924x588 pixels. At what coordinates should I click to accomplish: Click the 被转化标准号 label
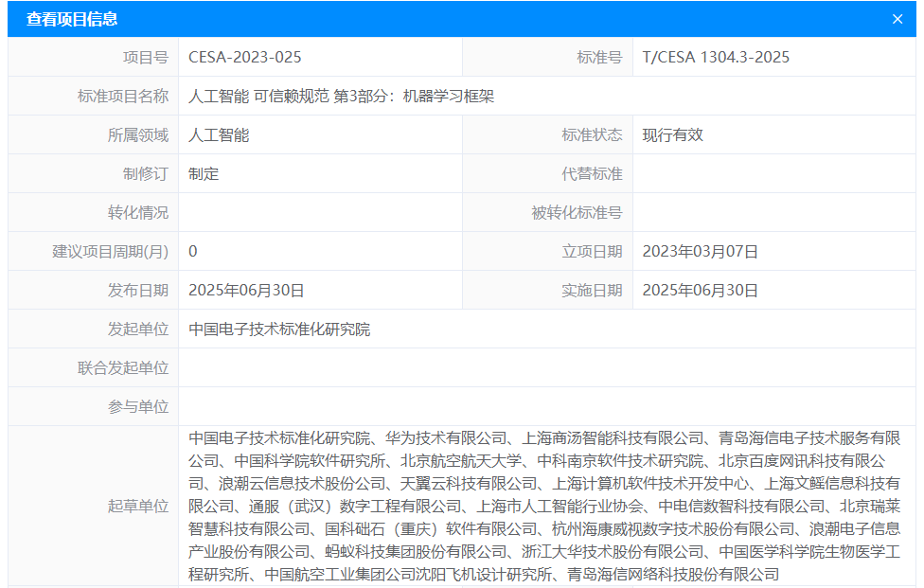click(577, 213)
